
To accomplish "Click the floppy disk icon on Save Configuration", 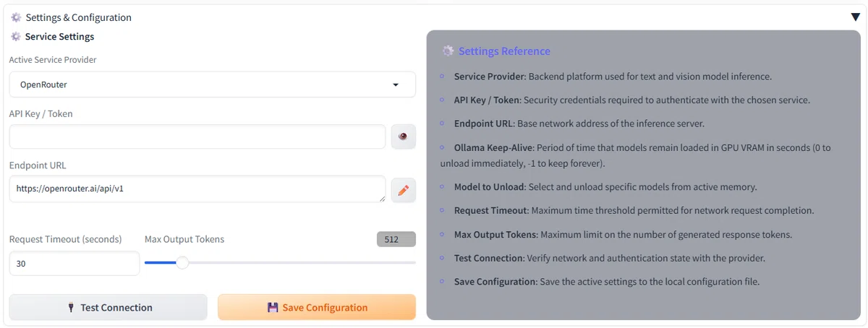I will tap(273, 307).
